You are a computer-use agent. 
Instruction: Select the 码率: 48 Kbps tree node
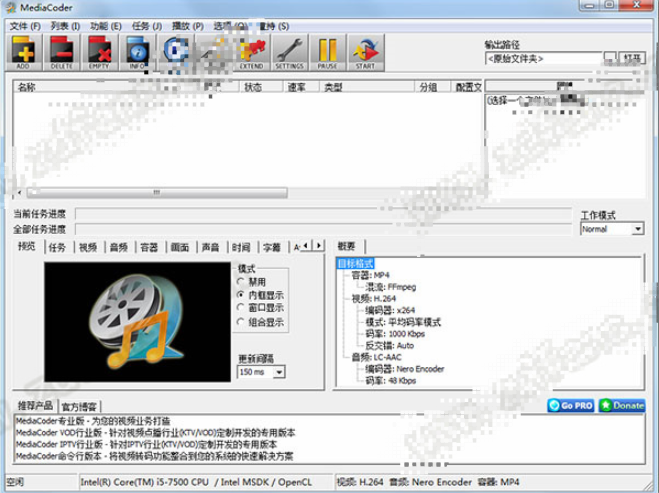click(390, 381)
